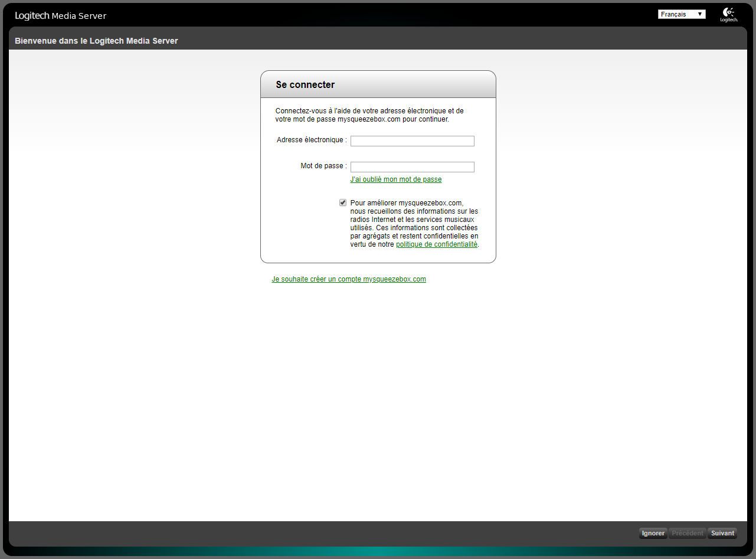This screenshot has width=756, height=559.
Task: Focus the Mot de passe input field
Action: coord(413,167)
